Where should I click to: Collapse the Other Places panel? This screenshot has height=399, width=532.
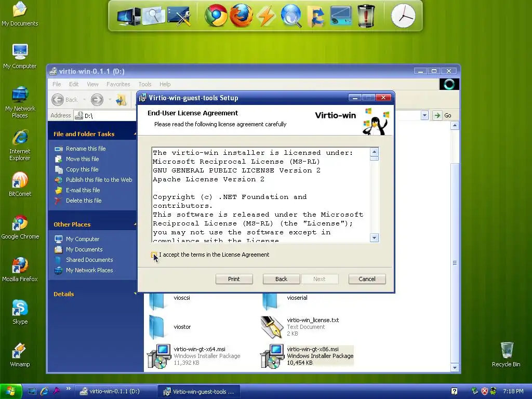tap(135, 224)
